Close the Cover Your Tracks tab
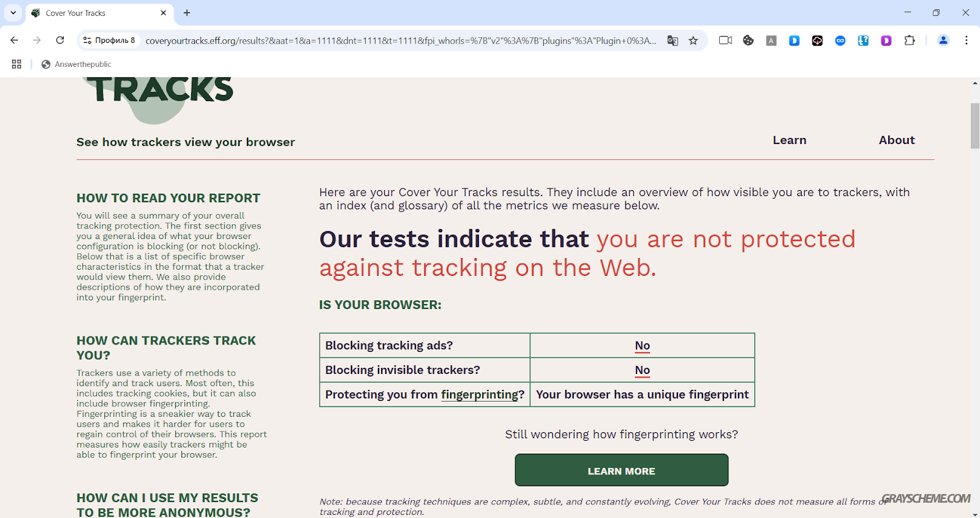The image size is (980, 518). pos(164,13)
